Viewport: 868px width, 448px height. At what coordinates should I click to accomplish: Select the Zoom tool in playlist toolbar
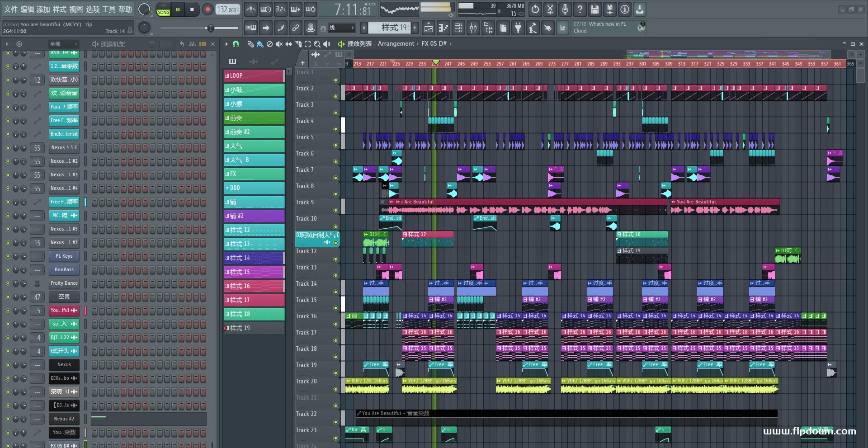317,44
